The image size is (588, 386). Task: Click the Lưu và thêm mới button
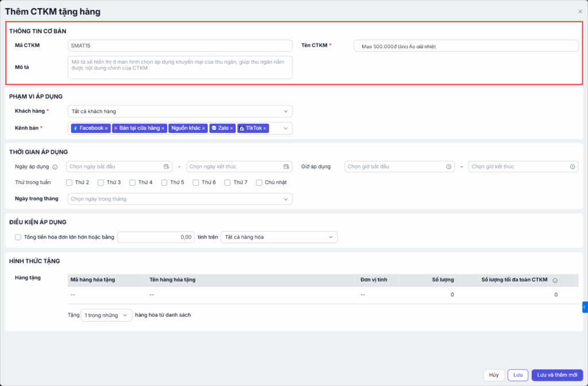tap(557, 375)
